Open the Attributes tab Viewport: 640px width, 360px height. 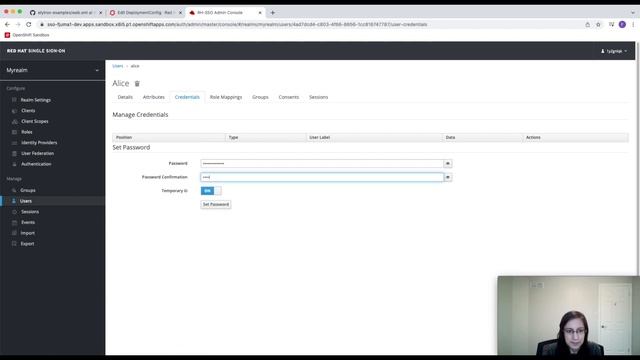[153, 97]
